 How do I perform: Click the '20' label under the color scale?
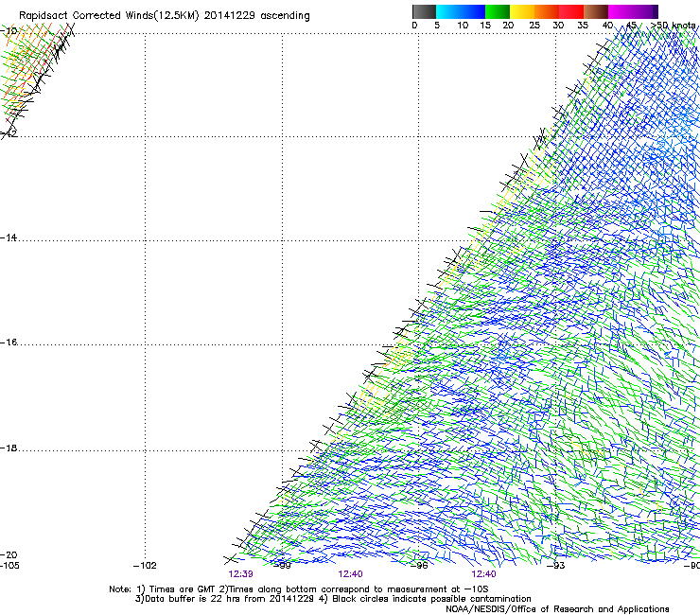pyautogui.click(x=508, y=26)
